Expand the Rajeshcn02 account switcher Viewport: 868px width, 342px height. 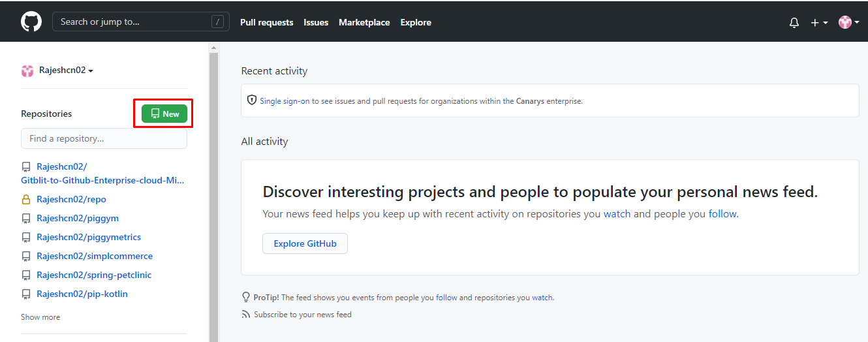click(x=57, y=70)
